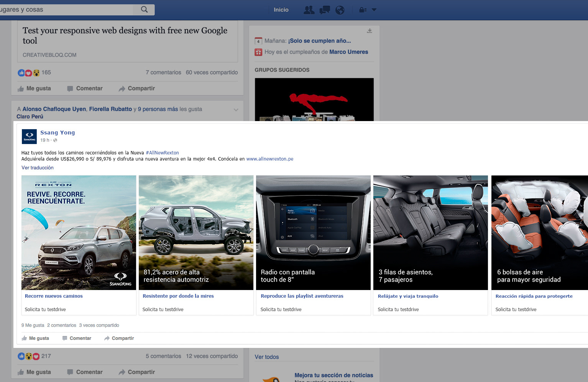The width and height of the screenshot is (588, 382).
Task: Click Reproduce las playlist aventureras title
Action: coord(302,296)
